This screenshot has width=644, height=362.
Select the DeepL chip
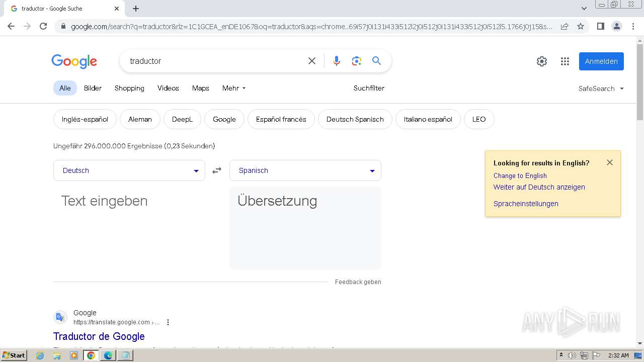point(182,119)
